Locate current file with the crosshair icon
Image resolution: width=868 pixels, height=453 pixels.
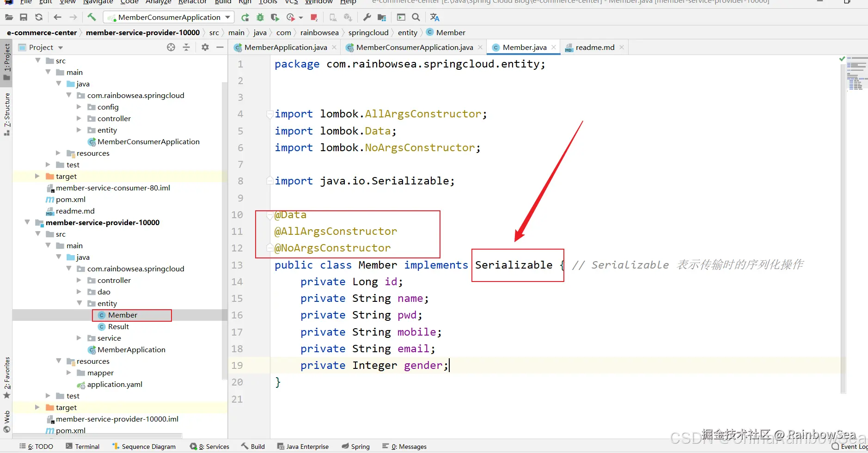coord(171,47)
